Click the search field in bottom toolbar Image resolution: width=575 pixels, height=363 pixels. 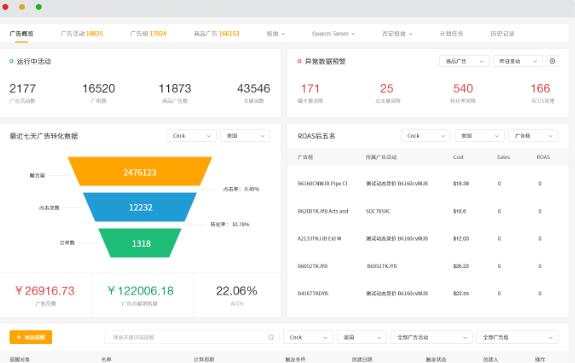tap(191, 337)
